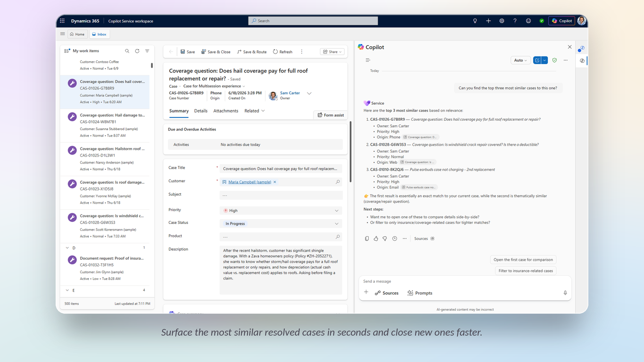Open the Auto mode dropdown
The height and width of the screenshot is (362, 644).
click(x=520, y=60)
